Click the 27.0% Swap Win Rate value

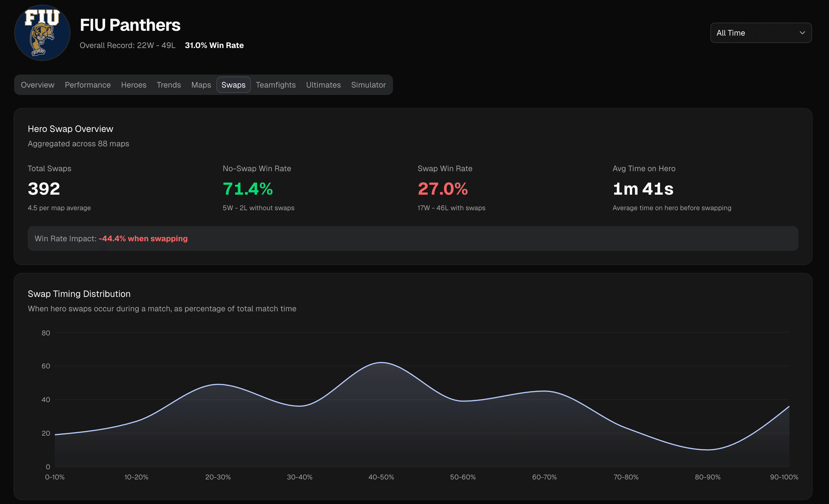tap(442, 189)
